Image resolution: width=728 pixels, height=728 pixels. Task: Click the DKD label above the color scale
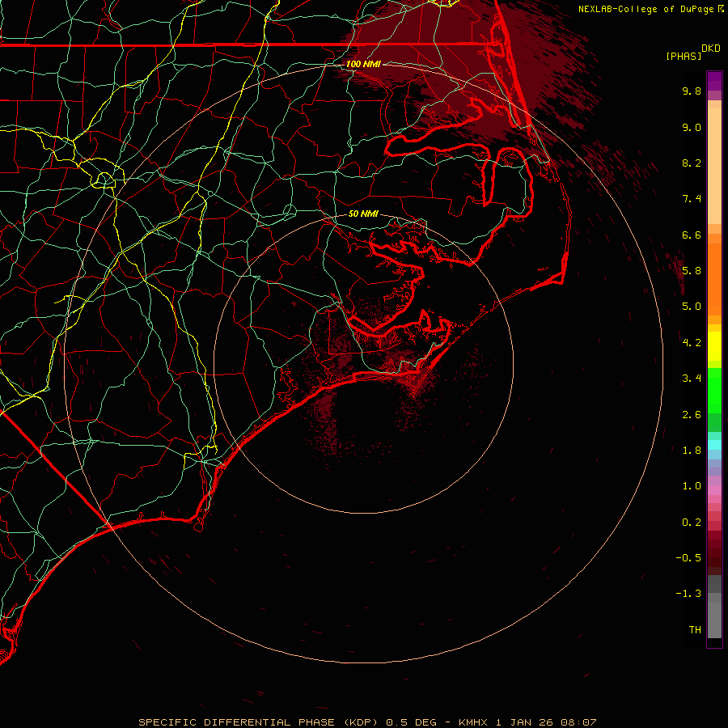point(711,49)
